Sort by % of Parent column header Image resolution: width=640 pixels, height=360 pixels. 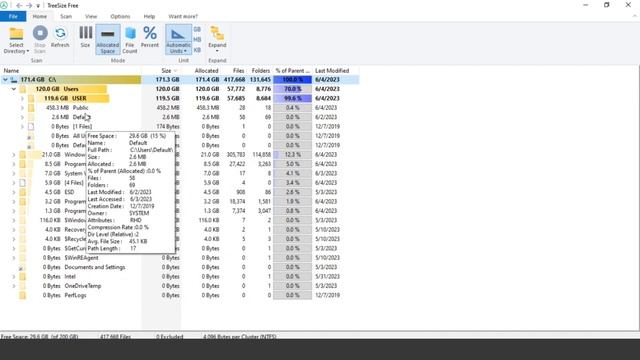(293, 71)
